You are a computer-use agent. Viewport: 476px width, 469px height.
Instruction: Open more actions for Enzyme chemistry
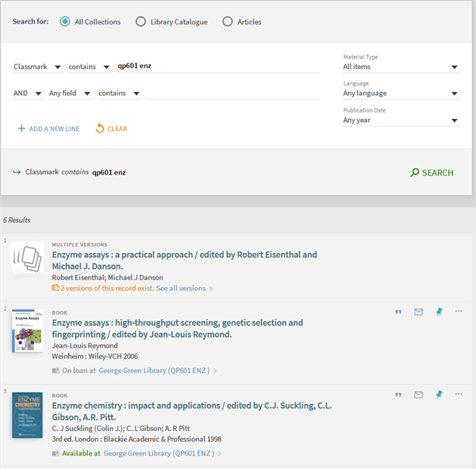[x=459, y=394]
